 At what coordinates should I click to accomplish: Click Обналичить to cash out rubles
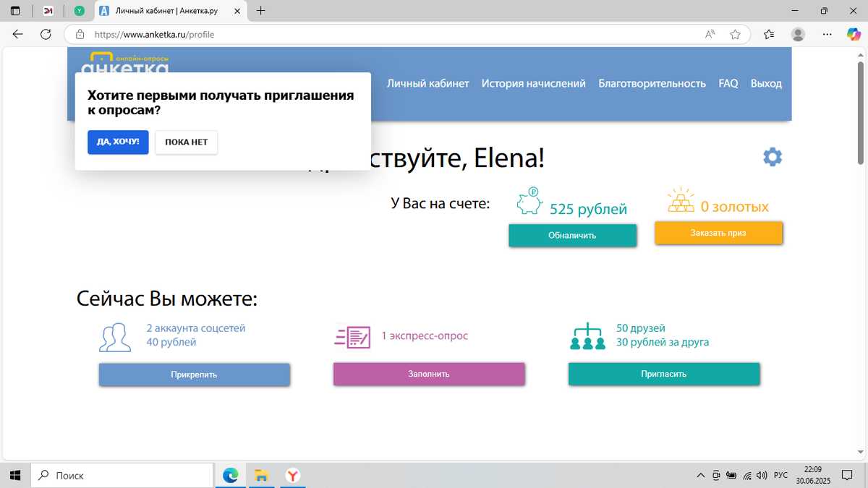point(572,235)
